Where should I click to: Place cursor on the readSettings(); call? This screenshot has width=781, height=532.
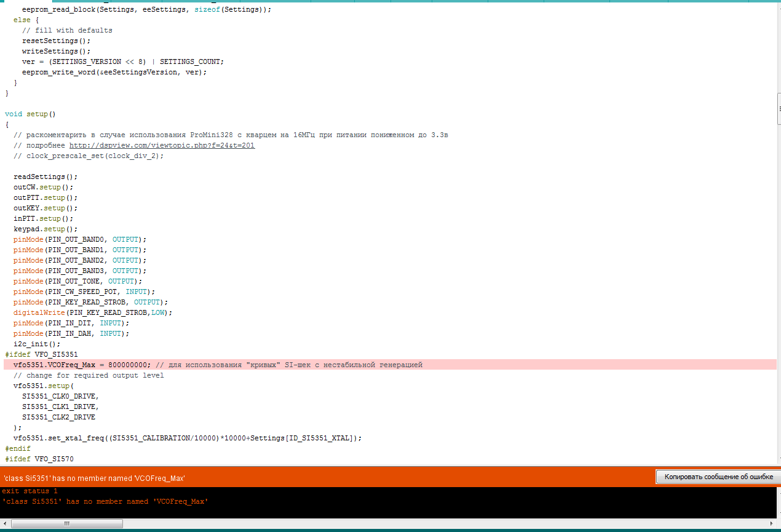[x=46, y=177]
